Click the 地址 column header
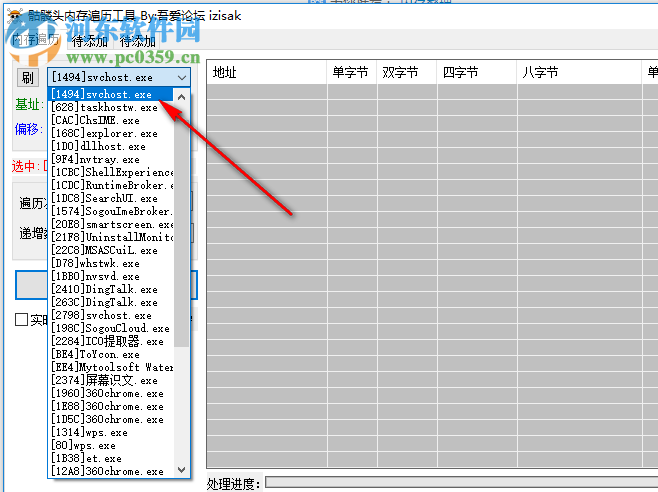The height and width of the screenshot is (492, 658). (267, 72)
